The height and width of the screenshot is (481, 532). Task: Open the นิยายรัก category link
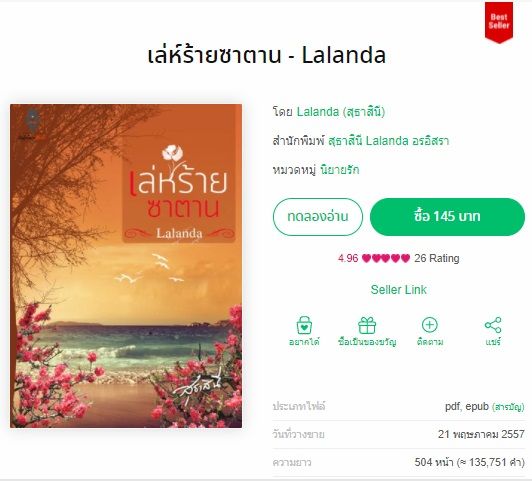pyautogui.click(x=340, y=170)
